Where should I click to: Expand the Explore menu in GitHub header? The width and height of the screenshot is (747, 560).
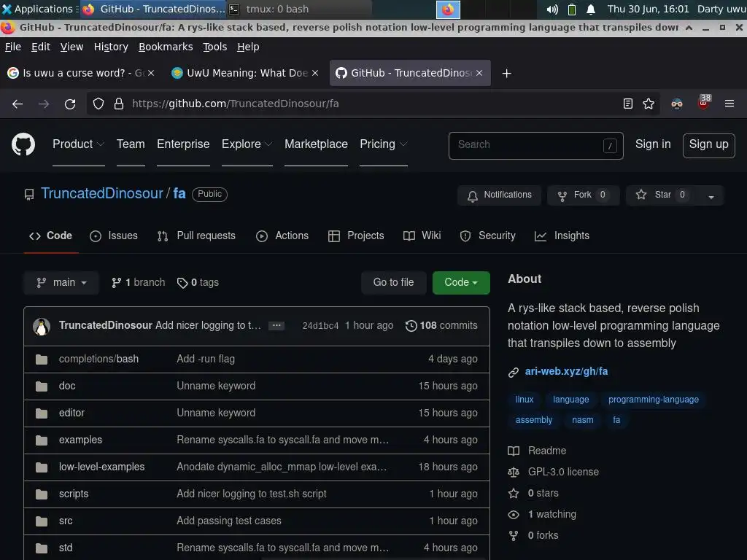(247, 144)
